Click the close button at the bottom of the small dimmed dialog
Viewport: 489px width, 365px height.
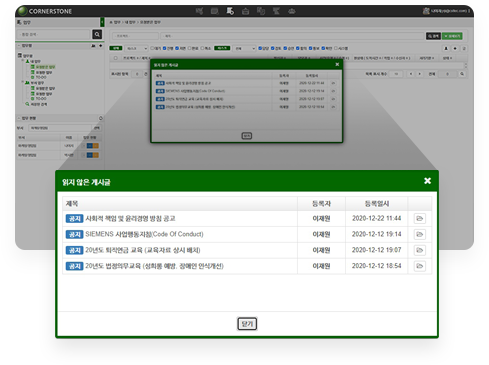pos(247,136)
